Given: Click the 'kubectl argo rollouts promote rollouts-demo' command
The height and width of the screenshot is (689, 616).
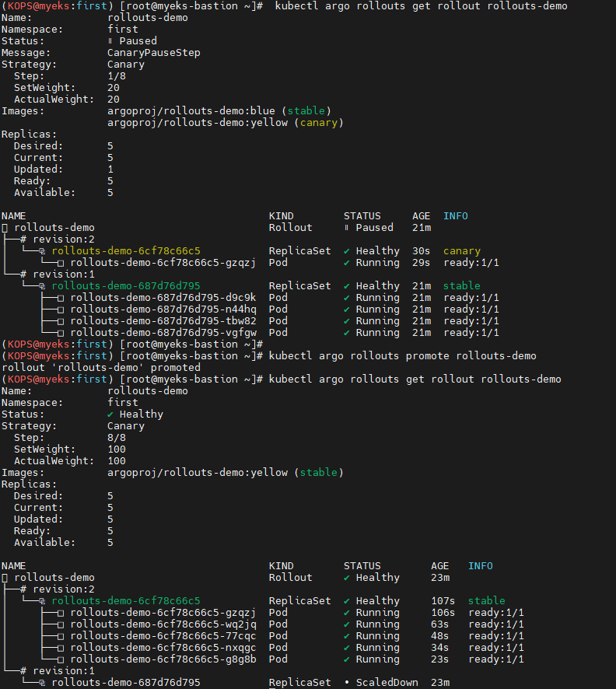Looking at the screenshot, I should tap(402, 356).
